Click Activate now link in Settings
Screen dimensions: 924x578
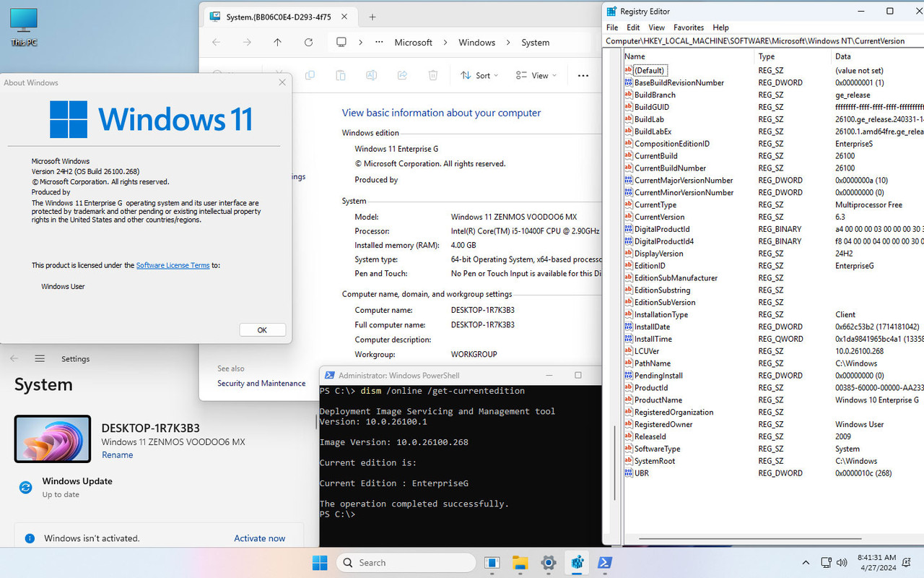point(260,538)
